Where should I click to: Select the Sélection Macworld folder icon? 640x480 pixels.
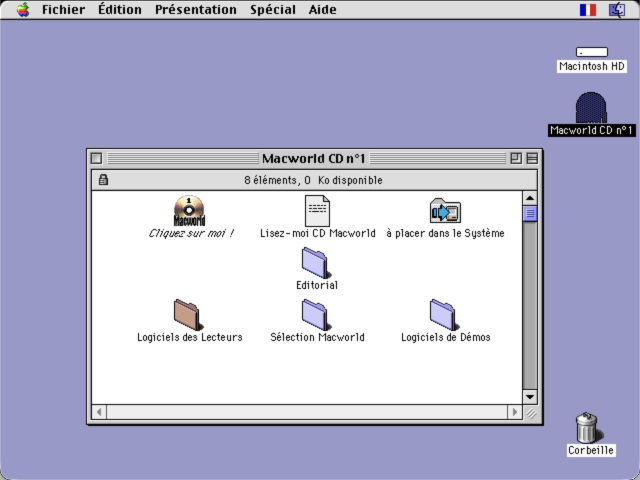(316, 315)
